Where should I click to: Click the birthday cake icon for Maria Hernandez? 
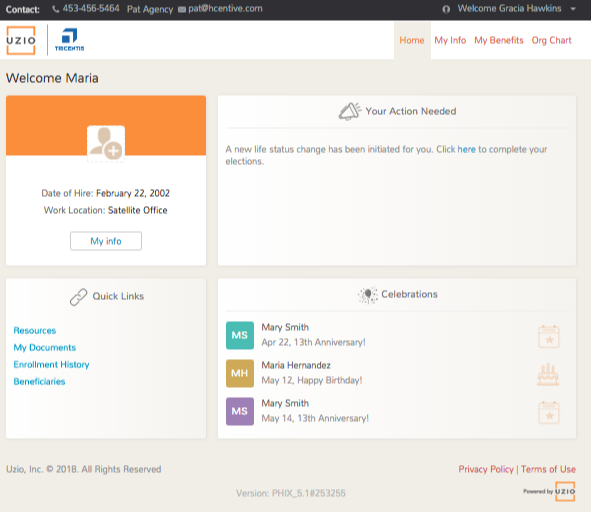click(548, 374)
